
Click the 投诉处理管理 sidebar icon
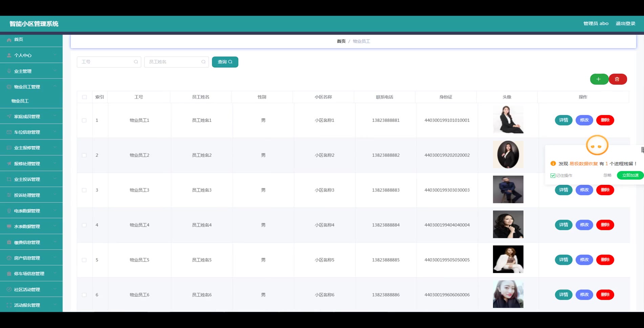[9, 195]
